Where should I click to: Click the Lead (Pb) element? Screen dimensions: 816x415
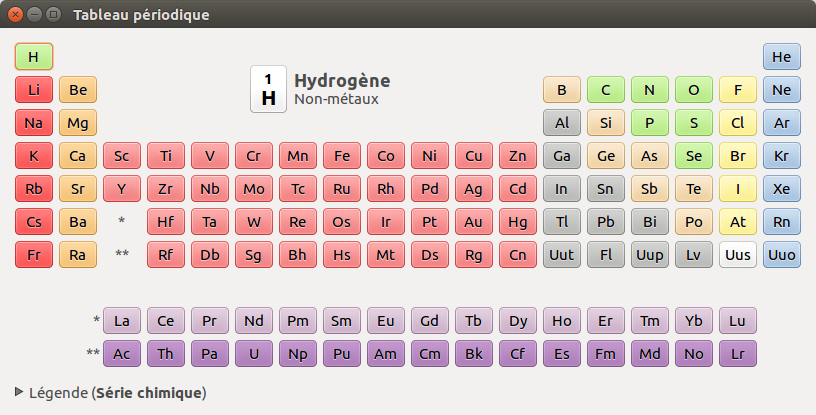(606, 222)
